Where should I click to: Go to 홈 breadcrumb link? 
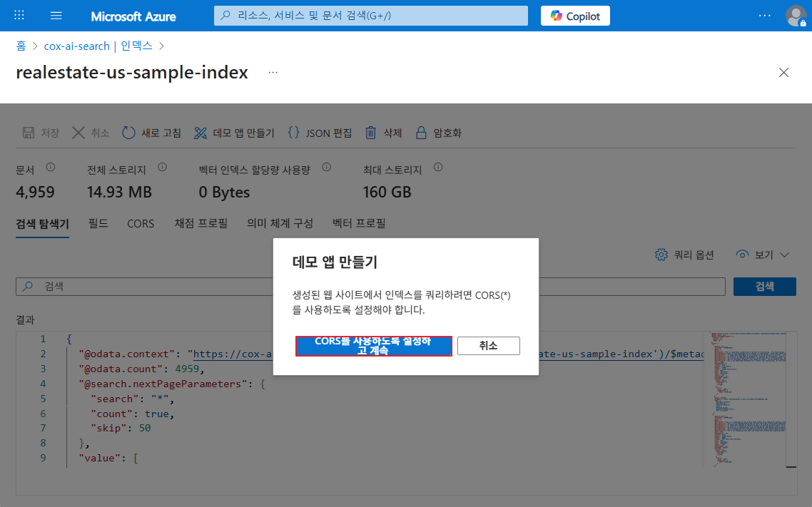[21, 46]
